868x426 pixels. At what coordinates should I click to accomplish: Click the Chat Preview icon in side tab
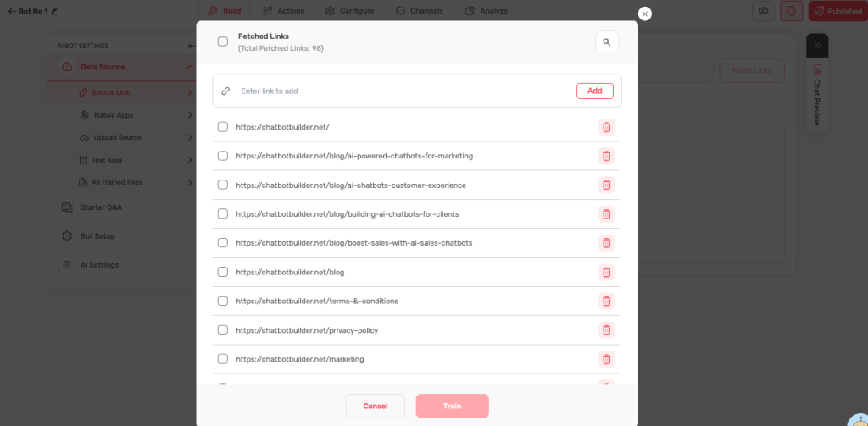(817, 69)
